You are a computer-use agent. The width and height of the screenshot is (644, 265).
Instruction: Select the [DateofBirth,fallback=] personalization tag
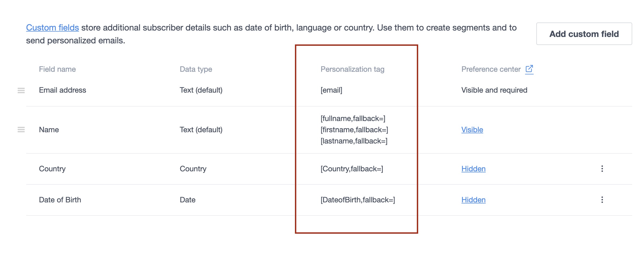(358, 200)
